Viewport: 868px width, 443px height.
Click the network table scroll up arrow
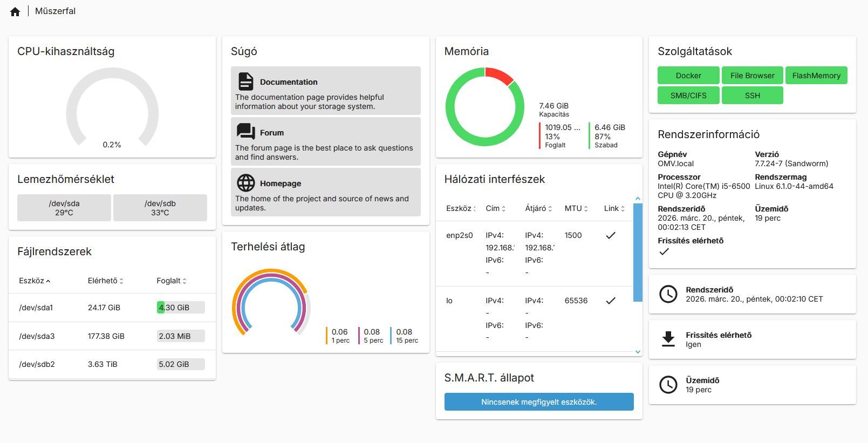tap(638, 199)
